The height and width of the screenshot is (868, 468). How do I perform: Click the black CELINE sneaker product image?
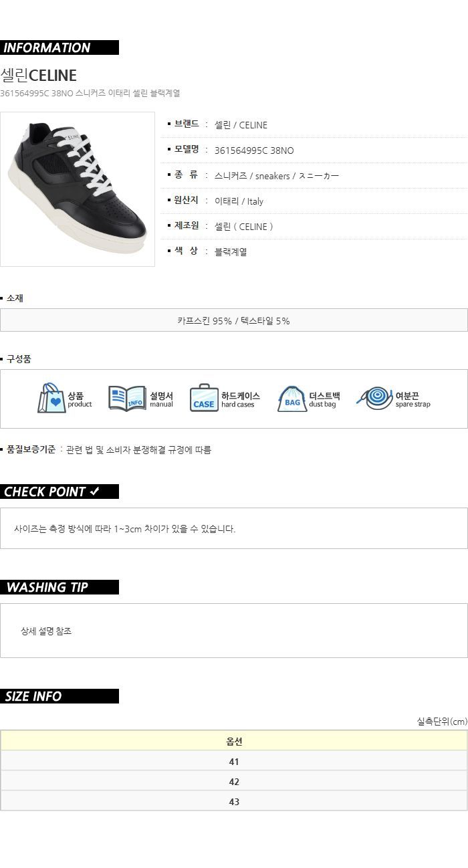pyautogui.click(x=78, y=189)
